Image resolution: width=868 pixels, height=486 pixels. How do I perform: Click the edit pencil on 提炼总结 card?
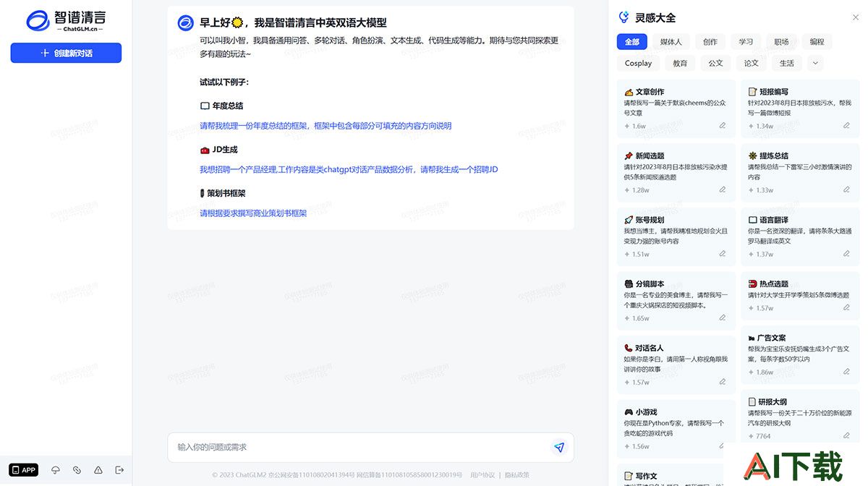click(x=846, y=189)
